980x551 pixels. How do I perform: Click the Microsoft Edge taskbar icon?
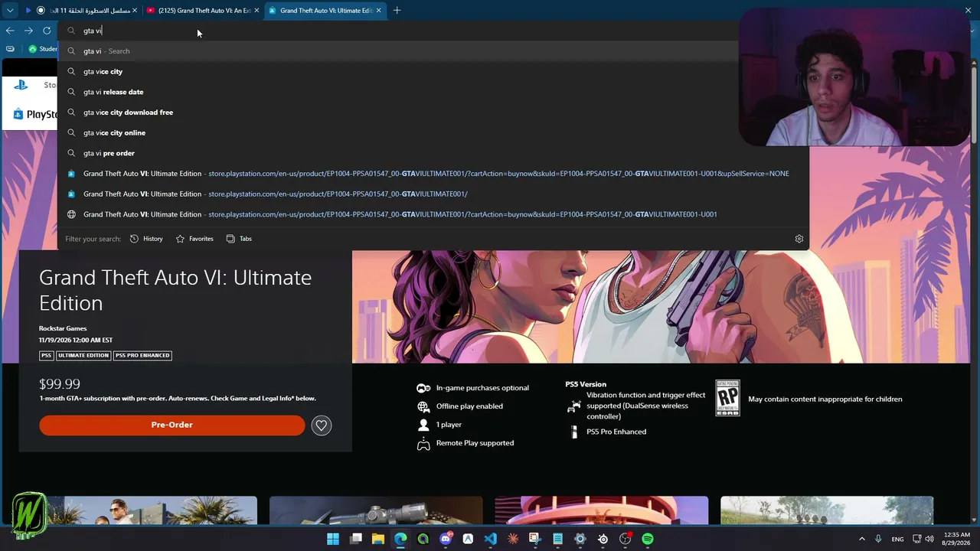[x=400, y=539]
